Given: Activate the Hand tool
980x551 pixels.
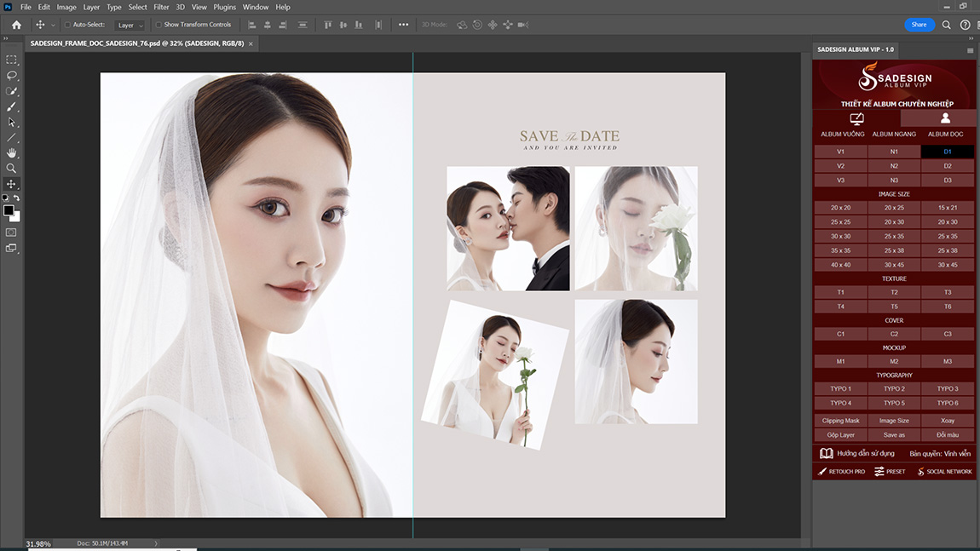Looking at the screenshot, I should coord(11,152).
